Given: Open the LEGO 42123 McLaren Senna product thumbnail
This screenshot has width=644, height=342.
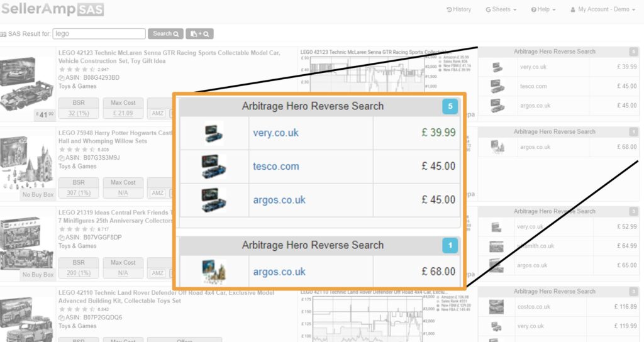Looking at the screenshot, I should 27,84.
